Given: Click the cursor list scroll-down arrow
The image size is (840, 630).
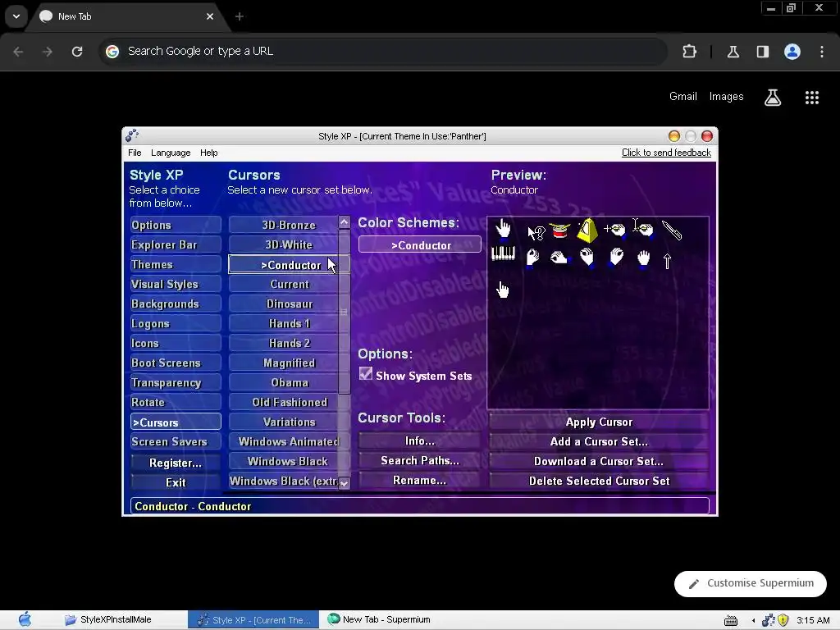Looking at the screenshot, I should pos(344,483).
